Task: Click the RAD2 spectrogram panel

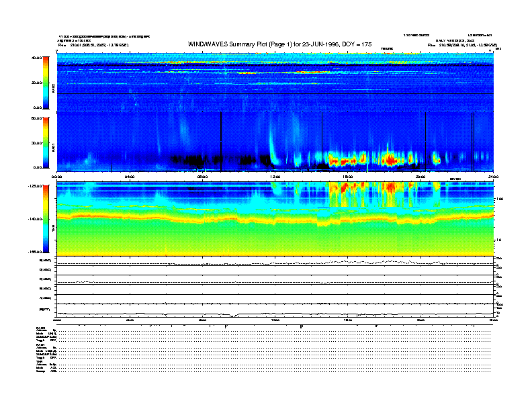Action: [x=275, y=83]
